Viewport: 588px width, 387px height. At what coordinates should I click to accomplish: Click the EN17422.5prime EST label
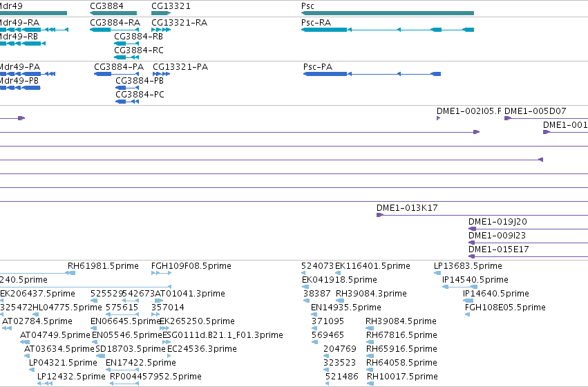click(141, 363)
